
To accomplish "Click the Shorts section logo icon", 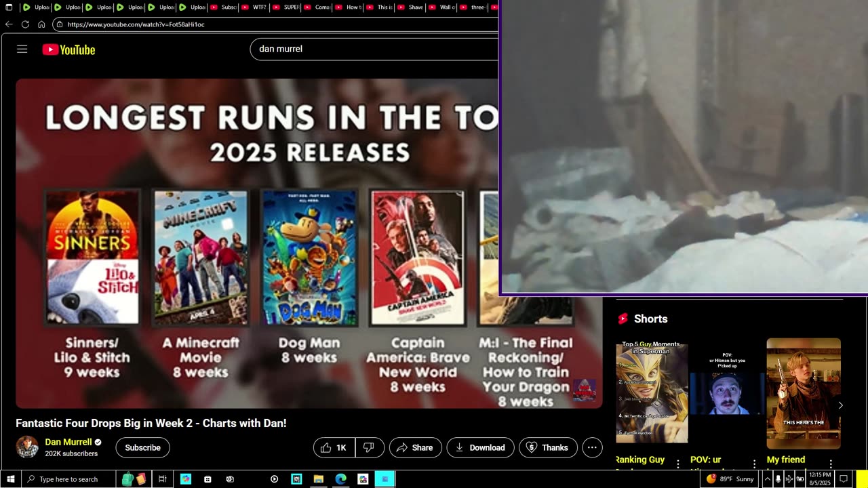I will point(623,319).
